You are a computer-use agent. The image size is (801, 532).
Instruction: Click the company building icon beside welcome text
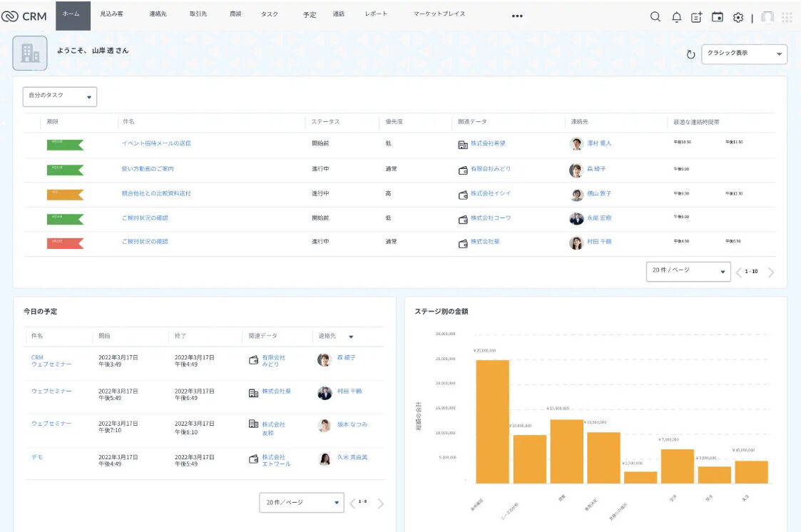(x=30, y=53)
